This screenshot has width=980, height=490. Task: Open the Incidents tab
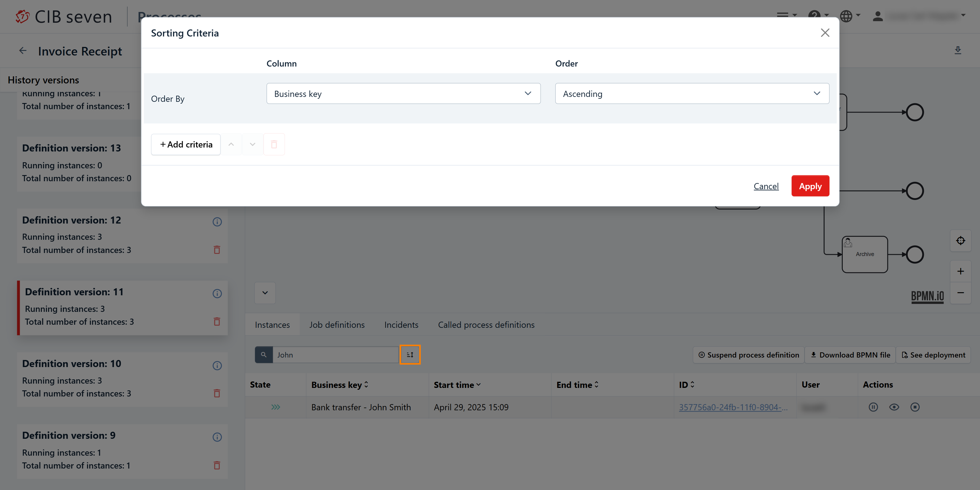(401, 325)
